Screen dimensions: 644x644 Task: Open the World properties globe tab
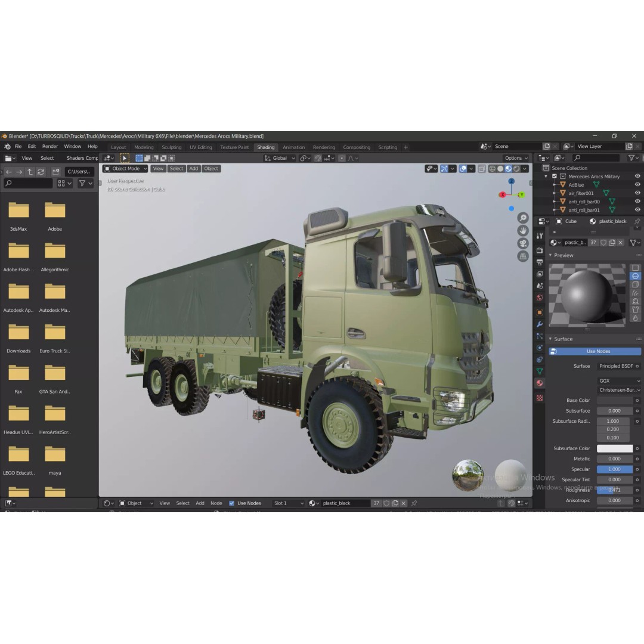tap(540, 298)
